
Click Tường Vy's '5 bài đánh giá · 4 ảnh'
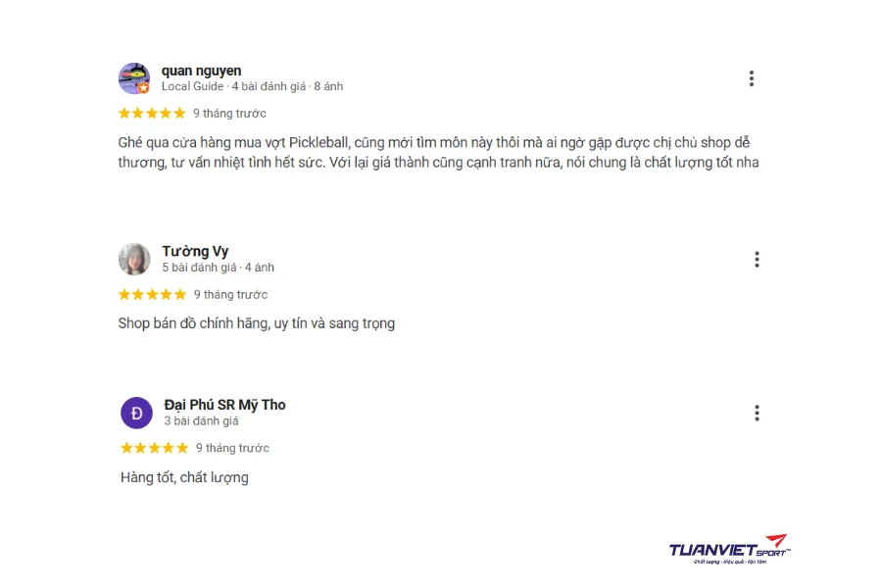click(218, 267)
